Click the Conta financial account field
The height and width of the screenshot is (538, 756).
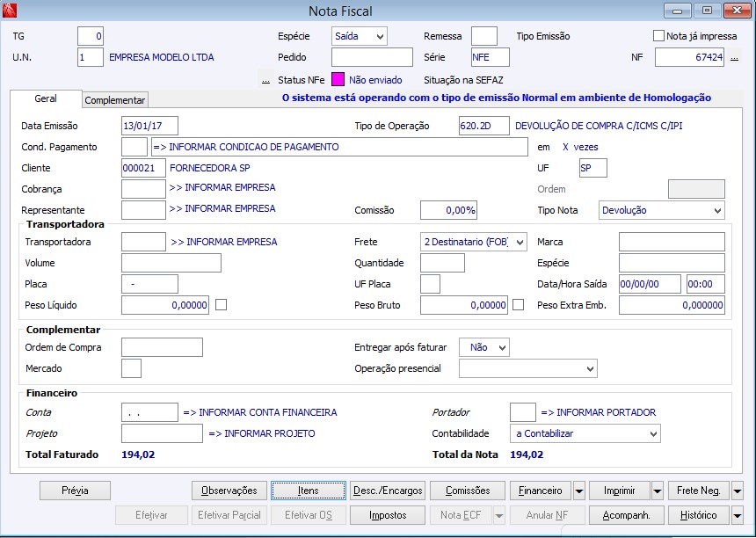click(150, 412)
